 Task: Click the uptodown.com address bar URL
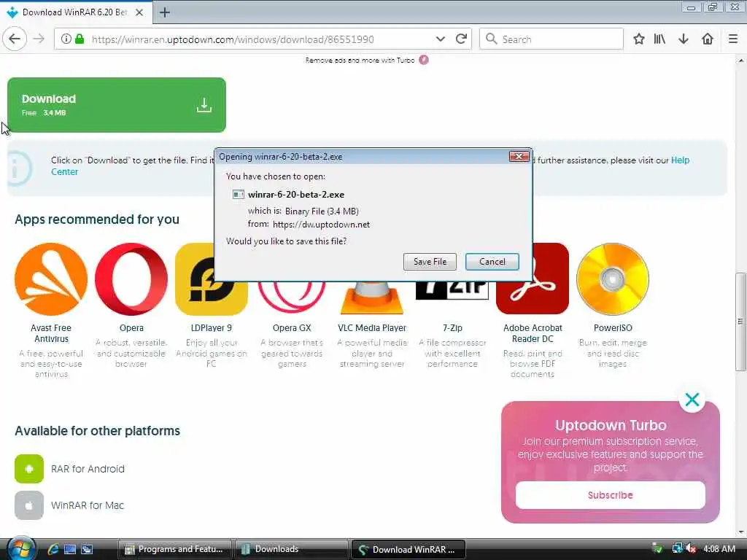pos(233,39)
